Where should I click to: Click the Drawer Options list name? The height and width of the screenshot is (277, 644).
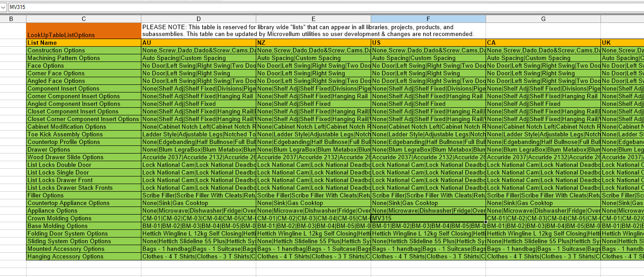click(x=83, y=149)
